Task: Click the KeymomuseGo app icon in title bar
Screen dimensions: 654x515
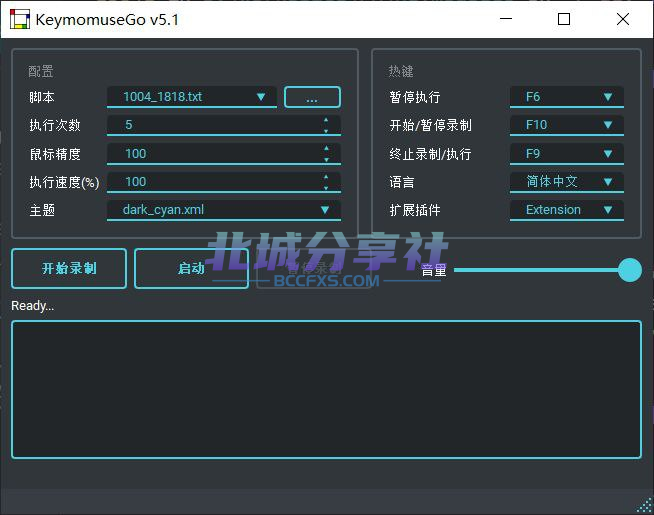Action: click(x=20, y=19)
